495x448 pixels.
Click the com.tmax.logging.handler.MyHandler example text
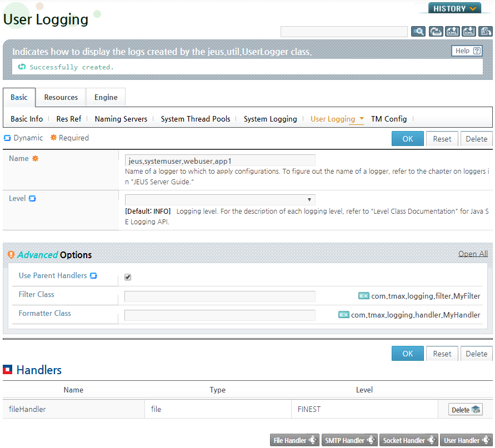(x=416, y=315)
